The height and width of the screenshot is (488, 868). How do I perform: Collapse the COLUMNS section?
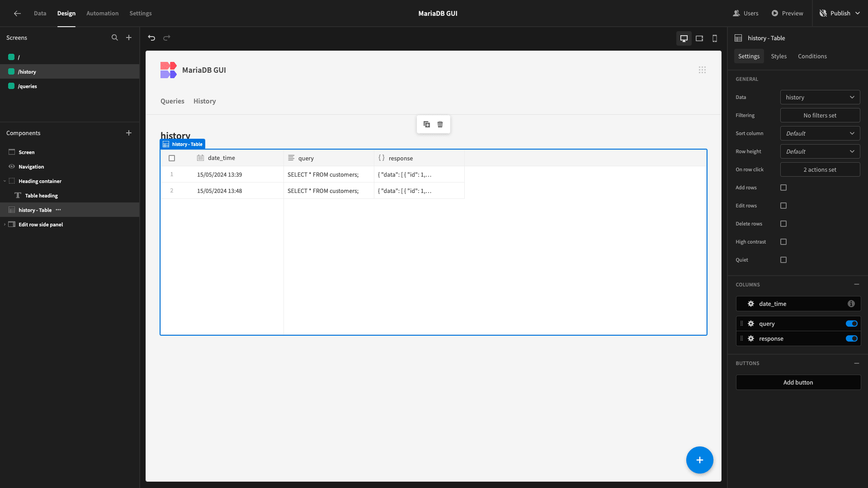coord(857,285)
